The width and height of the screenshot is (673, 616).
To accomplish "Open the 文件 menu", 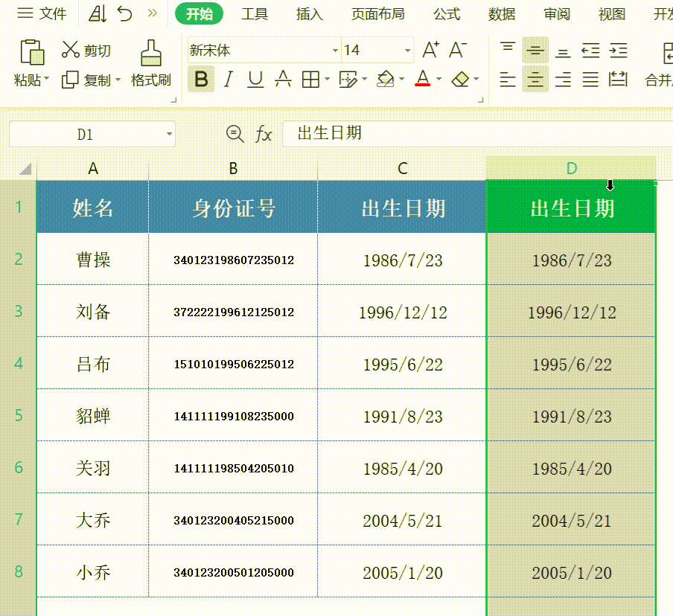I will click(x=42, y=13).
